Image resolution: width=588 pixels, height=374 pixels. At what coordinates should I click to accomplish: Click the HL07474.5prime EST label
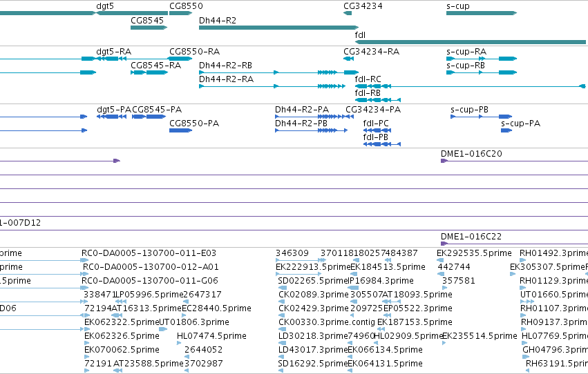click(211, 336)
